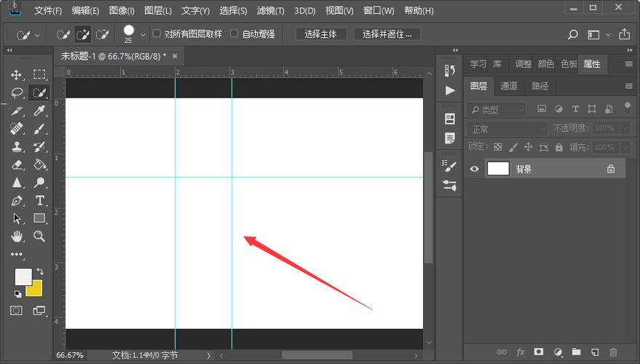Click the 选择主体 button
The height and width of the screenshot is (364, 640).
pos(321,34)
